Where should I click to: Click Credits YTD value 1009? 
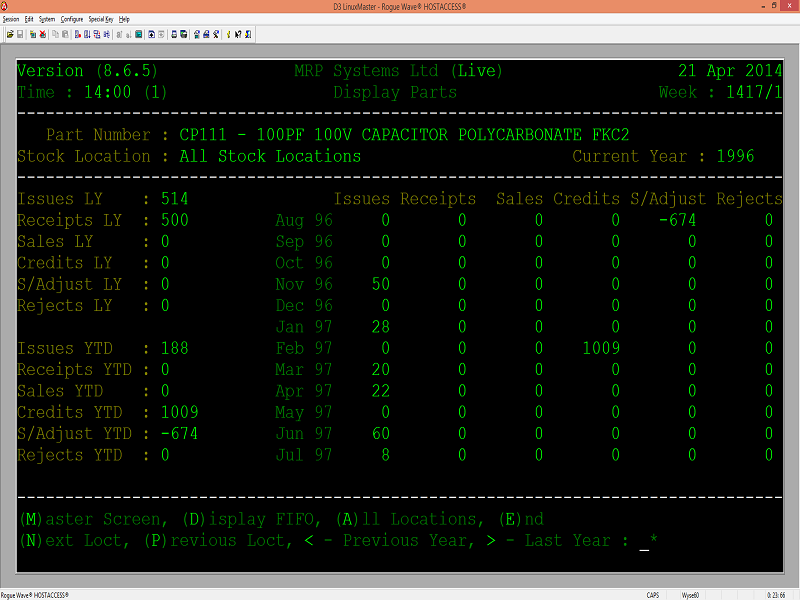click(x=180, y=412)
